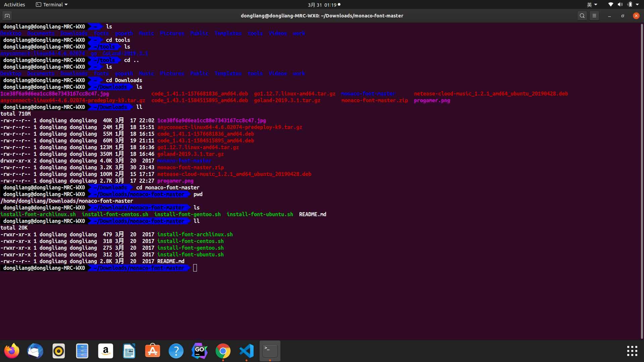This screenshot has width=644, height=362.
Task: Open the Wi-Fi status icon
Action: [x=610, y=5]
